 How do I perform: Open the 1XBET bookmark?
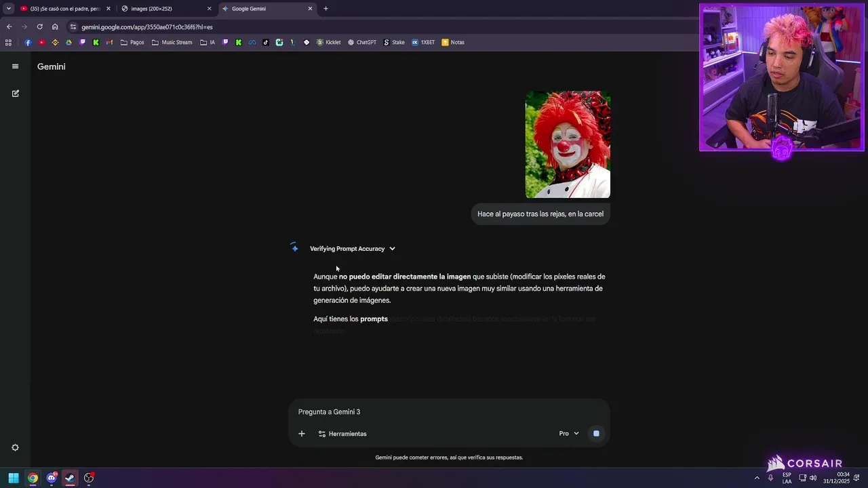coord(423,42)
